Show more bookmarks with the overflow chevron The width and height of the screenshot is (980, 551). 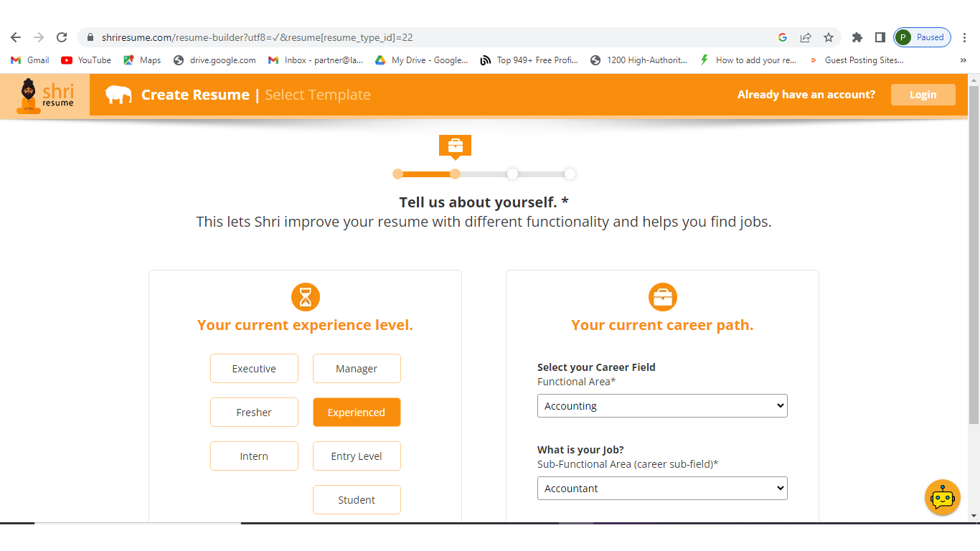point(963,60)
